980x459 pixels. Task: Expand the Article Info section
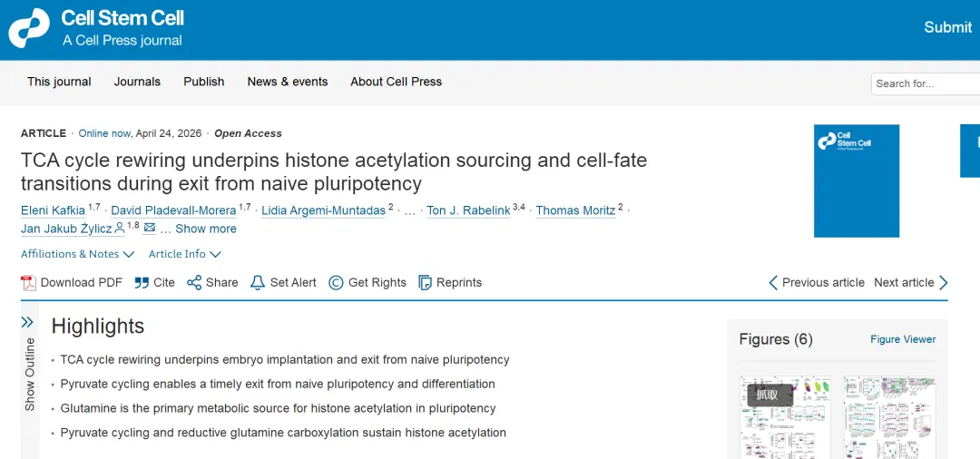[x=185, y=254]
